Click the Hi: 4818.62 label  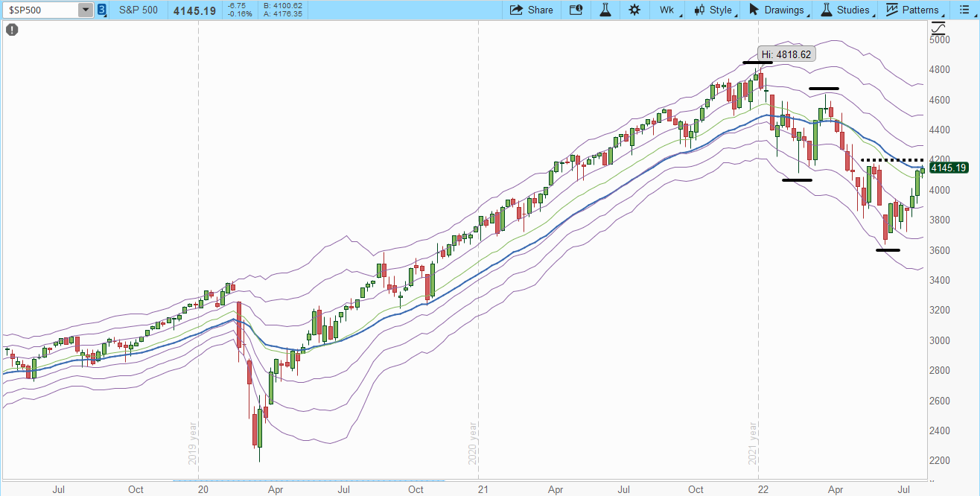coord(786,54)
